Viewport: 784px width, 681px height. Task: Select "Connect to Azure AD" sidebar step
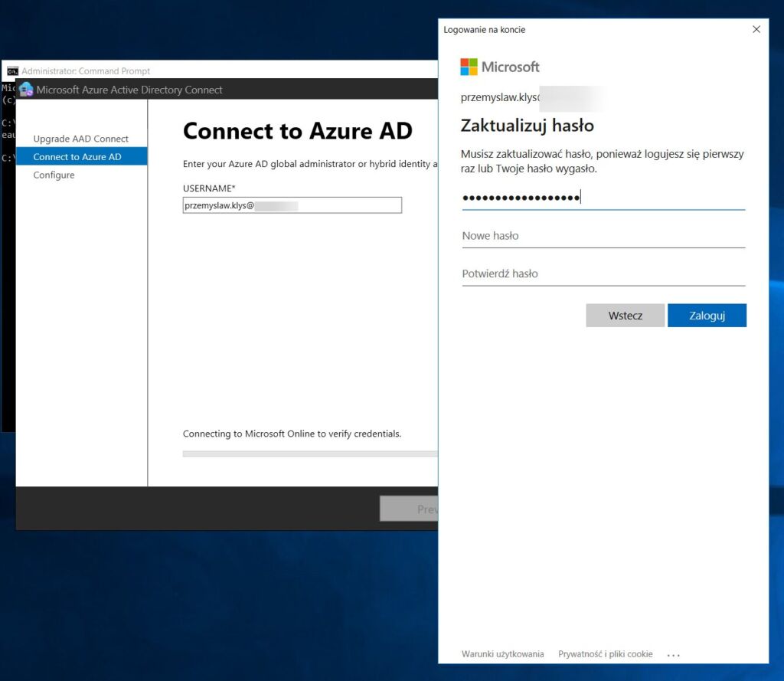(x=77, y=157)
